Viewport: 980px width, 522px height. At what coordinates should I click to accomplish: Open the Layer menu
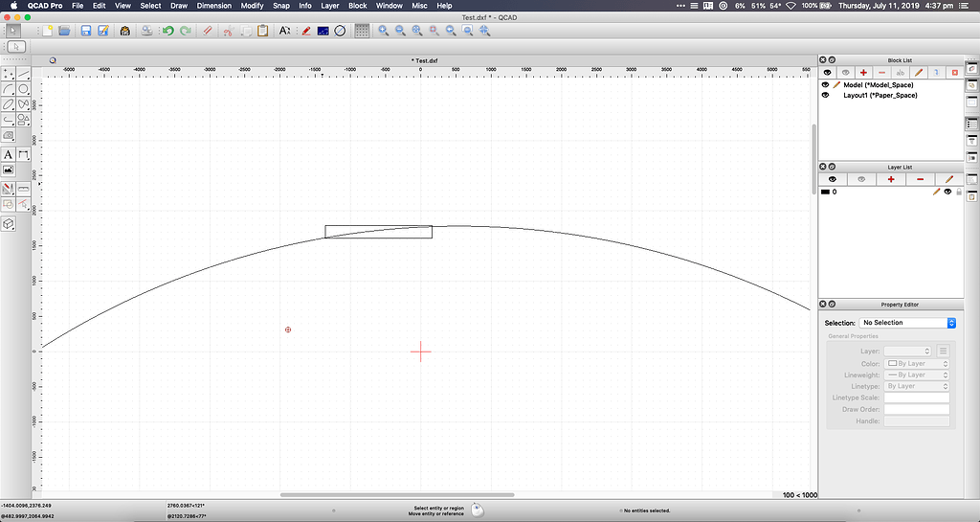point(330,6)
